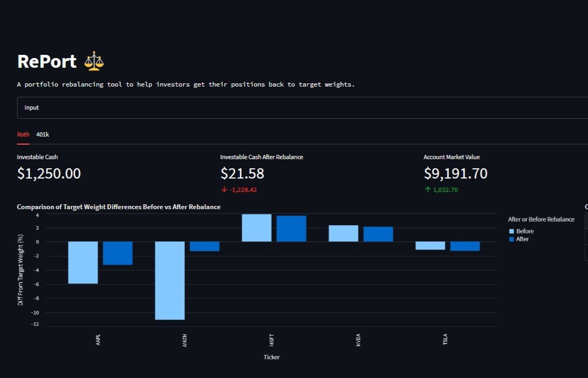Click the AAPL Before bar in chart

(x=83, y=262)
